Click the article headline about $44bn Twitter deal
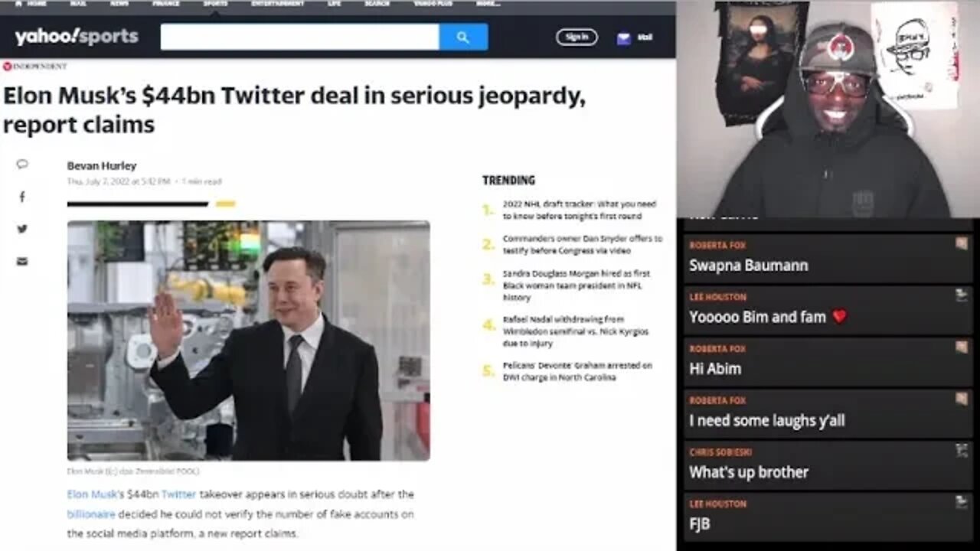 point(295,109)
